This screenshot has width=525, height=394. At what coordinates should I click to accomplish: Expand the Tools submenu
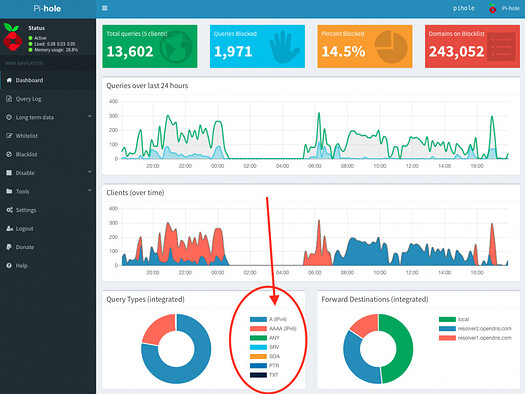pyautogui.click(x=48, y=191)
